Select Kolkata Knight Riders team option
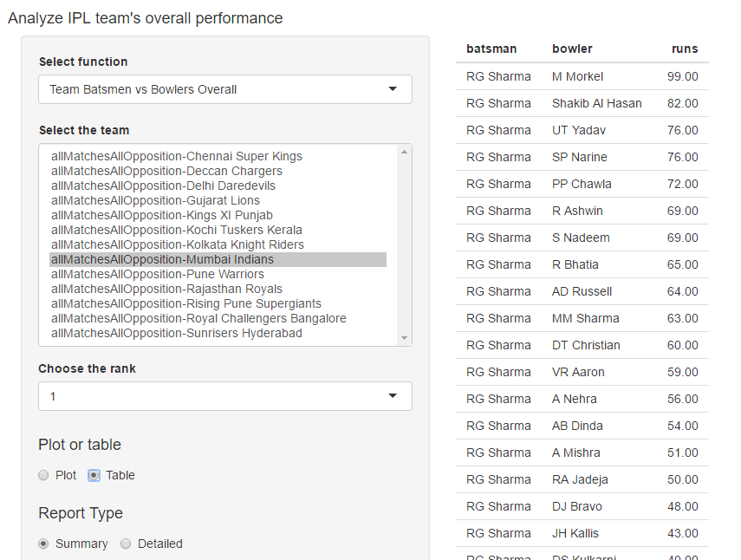This screenshot has width=741, height=560. [178, 245]
